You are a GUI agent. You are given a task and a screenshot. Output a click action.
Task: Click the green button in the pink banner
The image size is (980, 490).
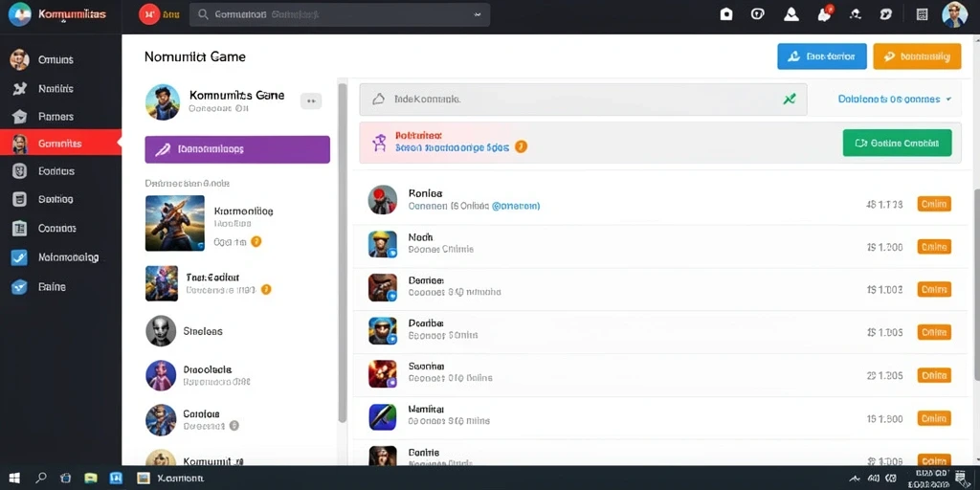897,143
